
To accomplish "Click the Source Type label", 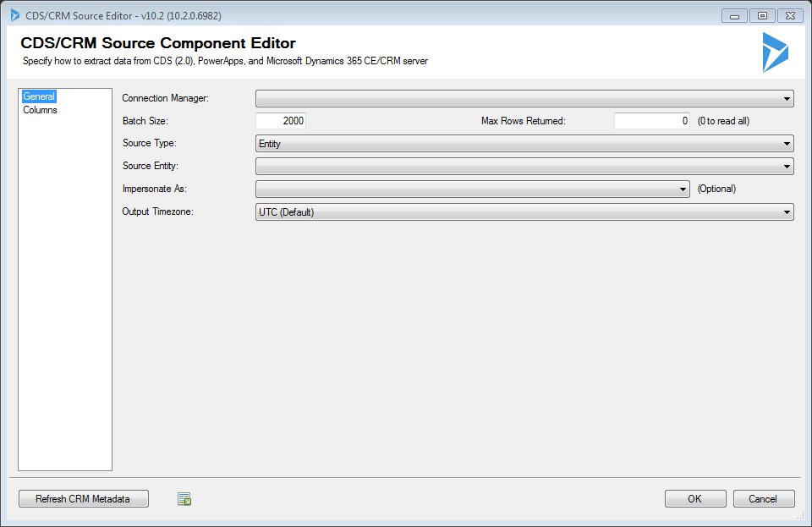I will (149, 143).
